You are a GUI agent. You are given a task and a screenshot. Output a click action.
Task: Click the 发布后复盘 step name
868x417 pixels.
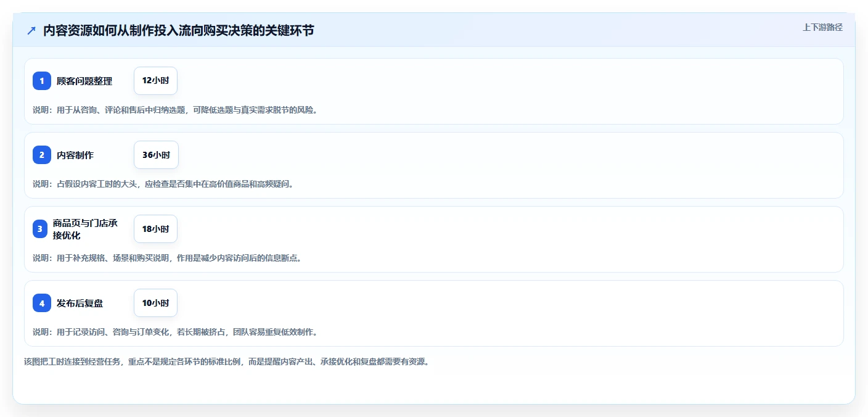tap(80, 303)
